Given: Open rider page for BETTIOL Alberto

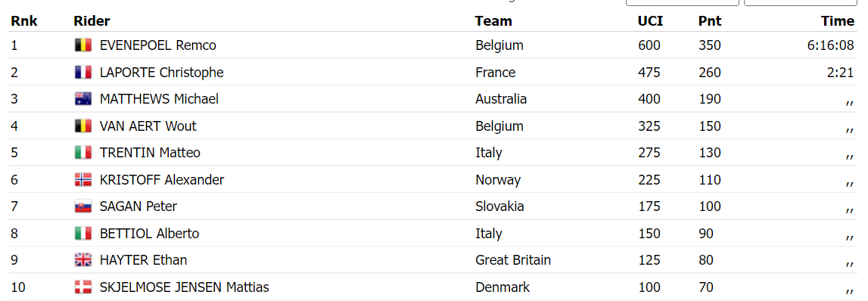Looking at the screenshot, I should click(150, 234).
